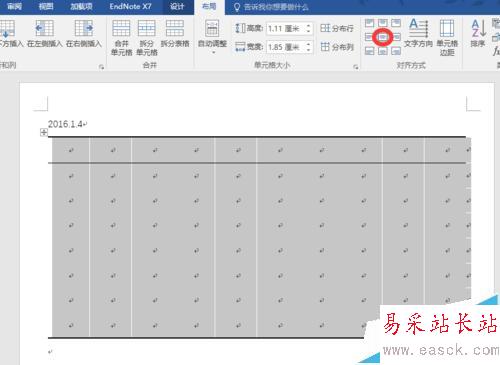Align cell text top right
The width and height of the screenshot is (500, 365).
(396, 23)
